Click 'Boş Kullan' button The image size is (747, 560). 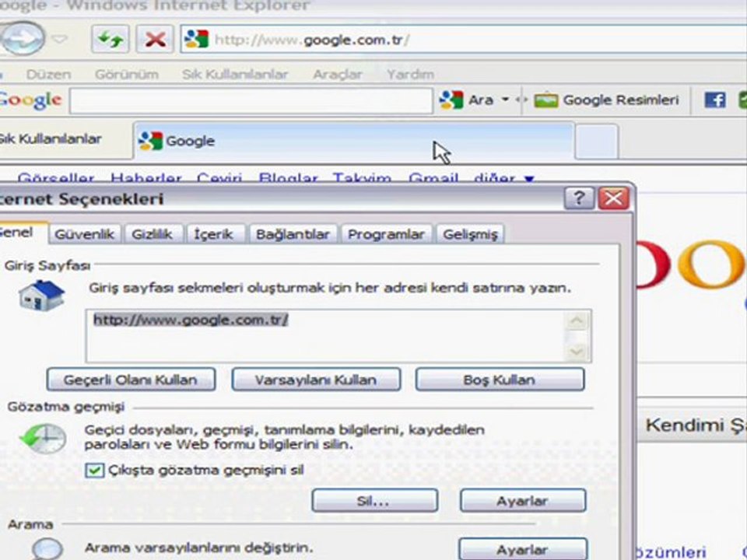coord(500,380)
